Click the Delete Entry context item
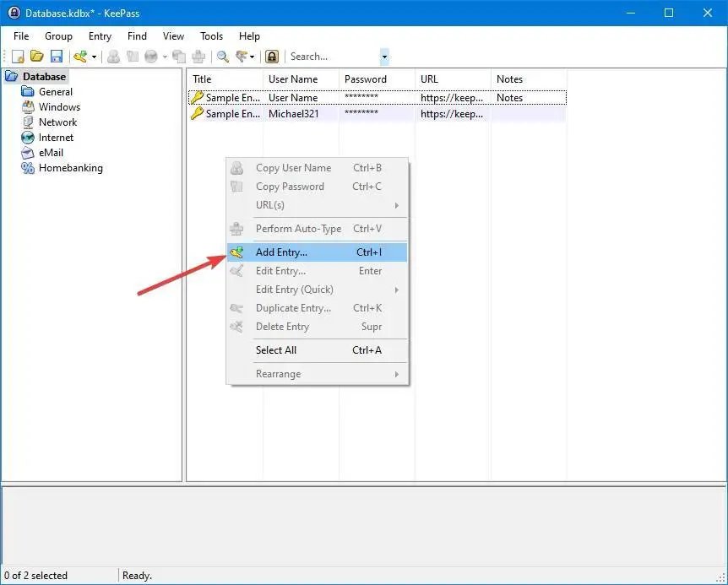 317,327
